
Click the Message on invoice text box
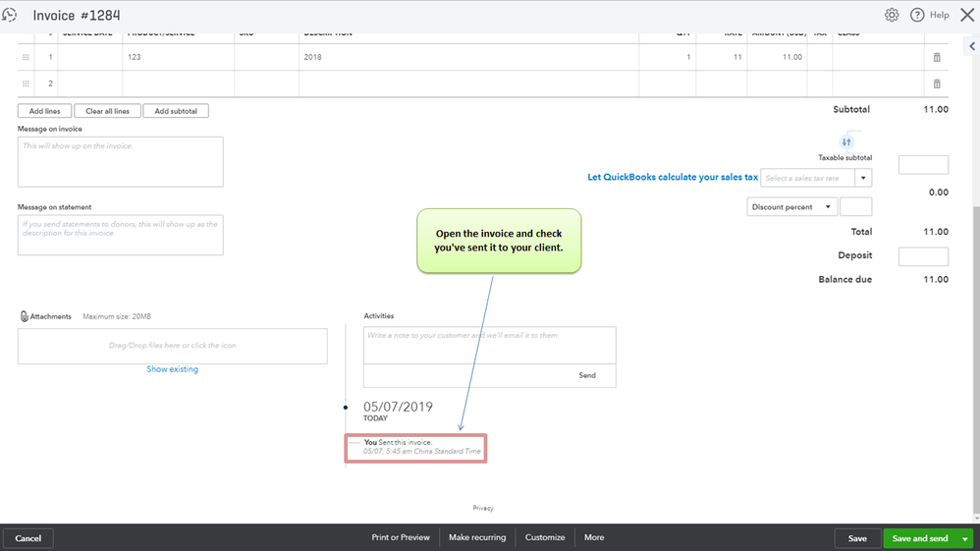(120, 162)
